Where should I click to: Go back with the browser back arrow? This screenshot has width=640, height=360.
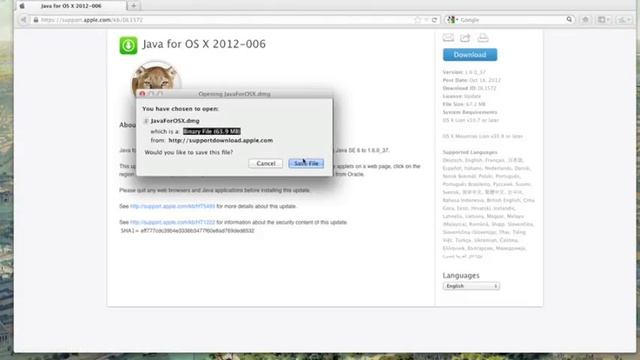point(23,20)
